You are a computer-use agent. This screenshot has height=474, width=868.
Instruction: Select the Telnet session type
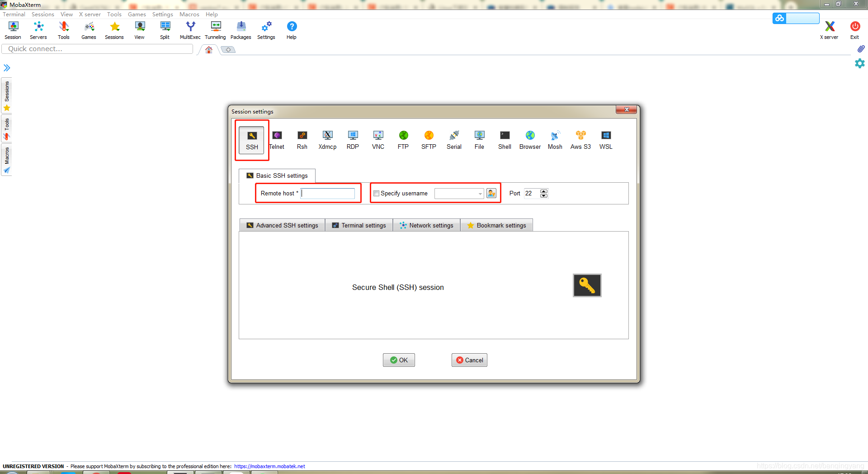pos(277,140)
